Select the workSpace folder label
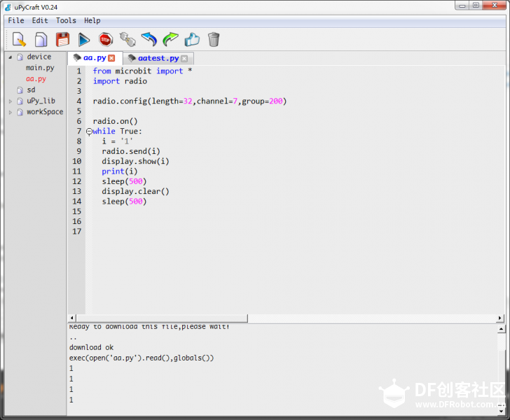Image resolution: width=510 pixels, height=420 pixels. pos(45,112)
